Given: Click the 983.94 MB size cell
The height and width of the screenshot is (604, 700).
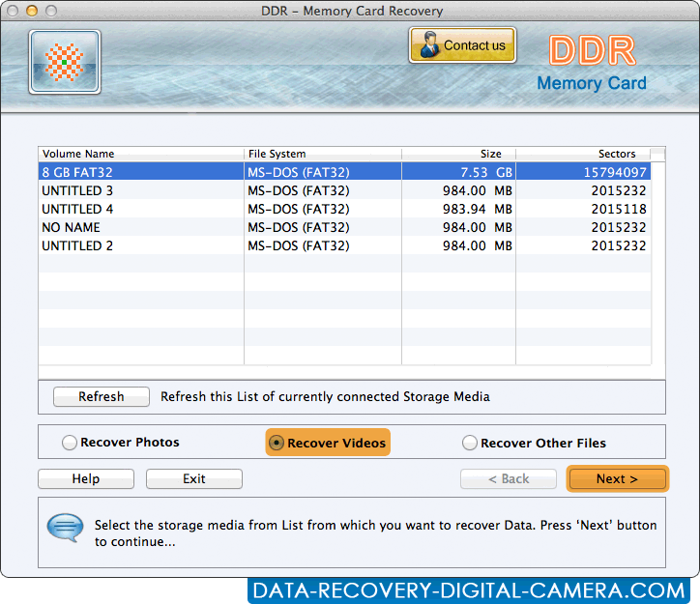Looking at the screenshot, I should (459, 209).
